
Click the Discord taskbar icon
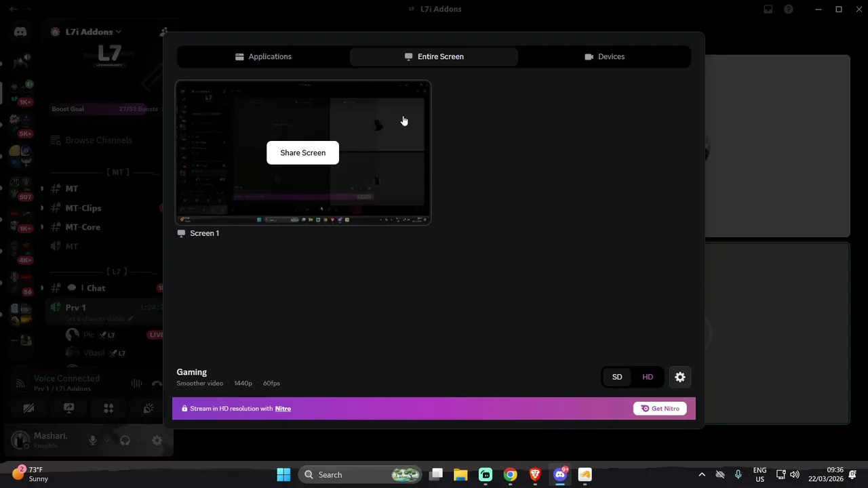pyautogui.click(x=560, y=474)
